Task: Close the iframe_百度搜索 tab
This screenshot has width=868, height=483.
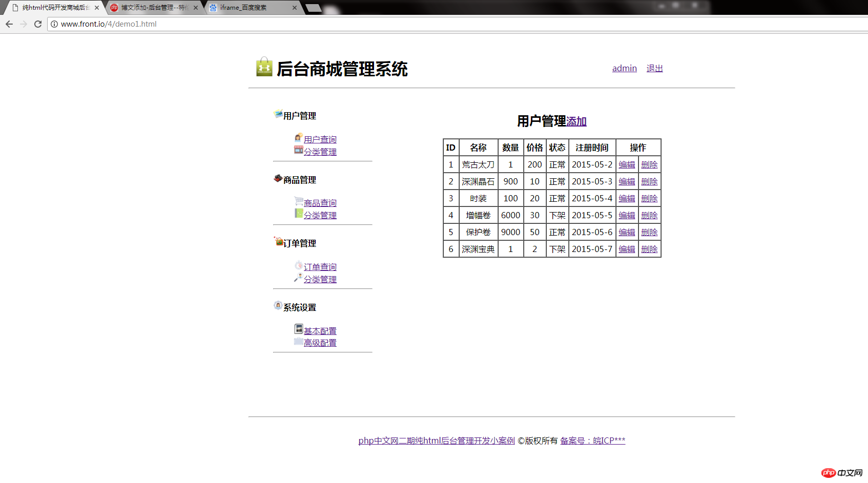Action: pyautogui.click(x=295, y=8)
